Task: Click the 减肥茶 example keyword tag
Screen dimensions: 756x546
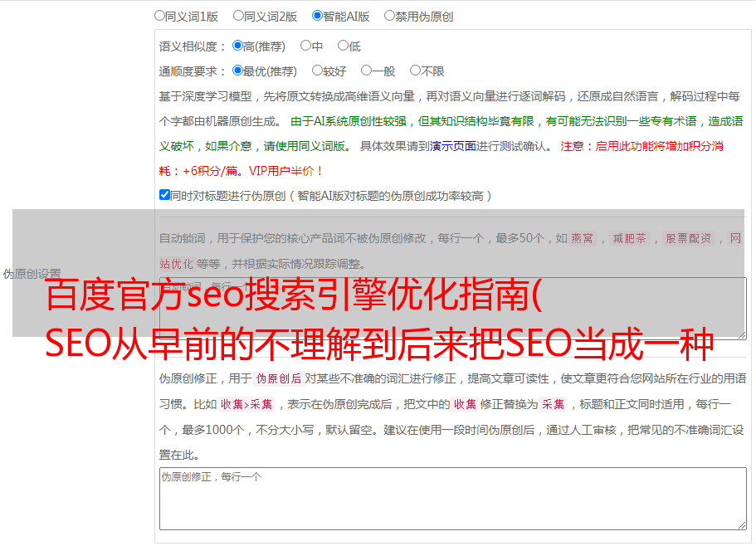Action: [x=629, y=238]
